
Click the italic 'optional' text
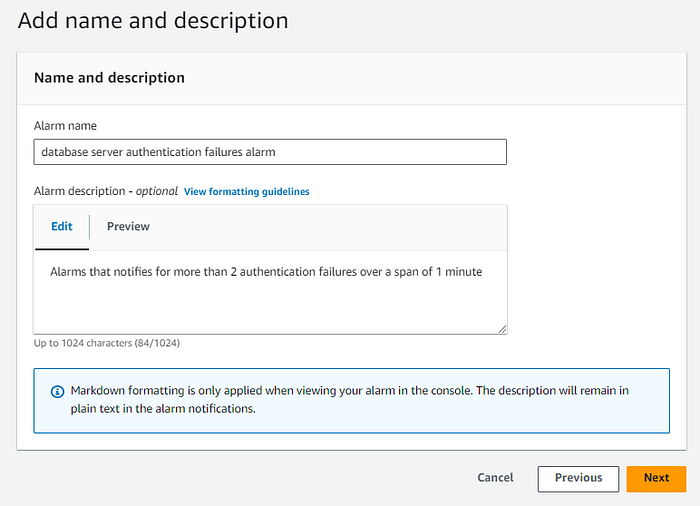click(156, 191)
